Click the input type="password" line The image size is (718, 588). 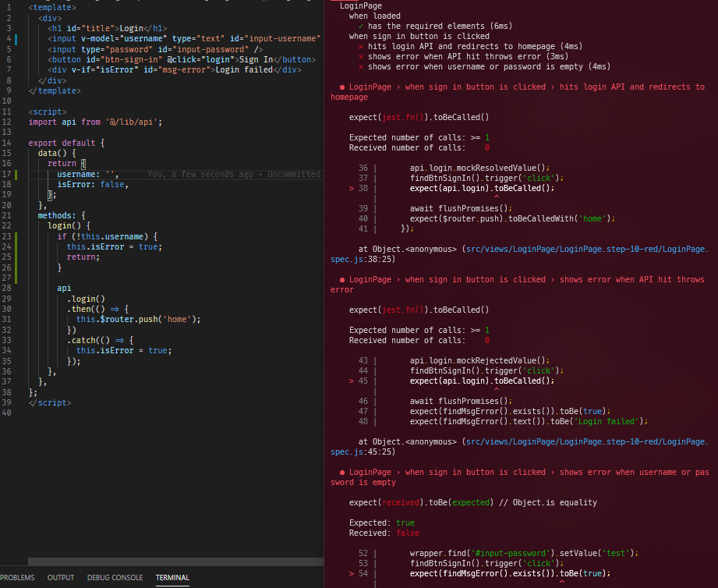click(155, 49)
